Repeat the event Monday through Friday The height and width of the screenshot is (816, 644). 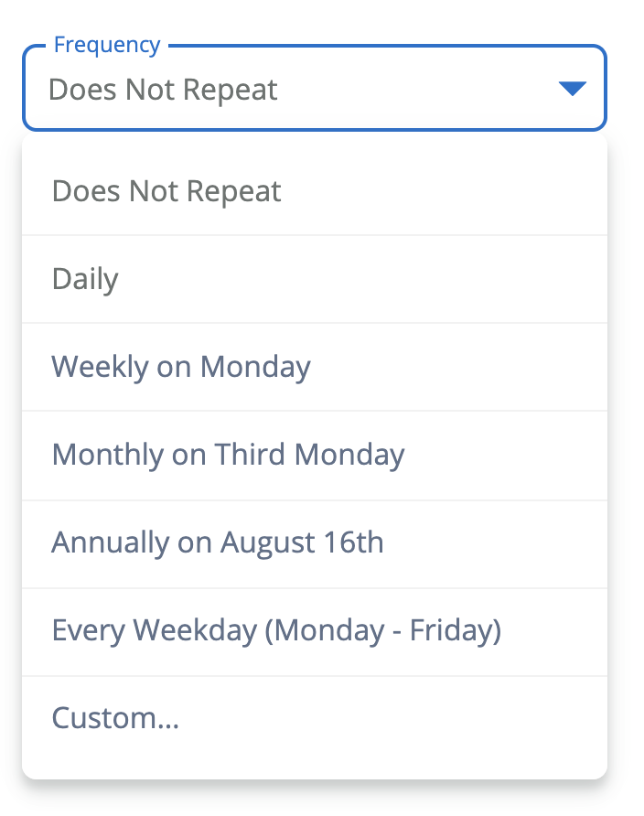(x=276, y=630)
